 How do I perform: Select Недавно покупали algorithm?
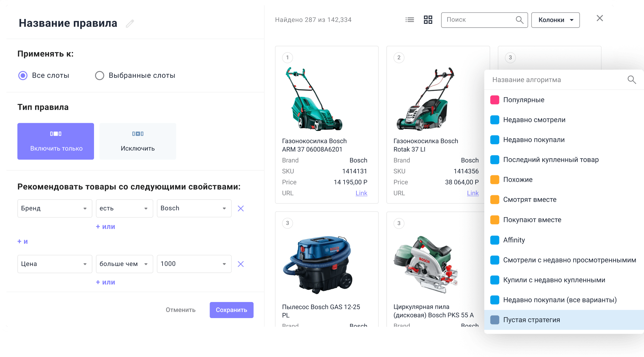(564, 140)
